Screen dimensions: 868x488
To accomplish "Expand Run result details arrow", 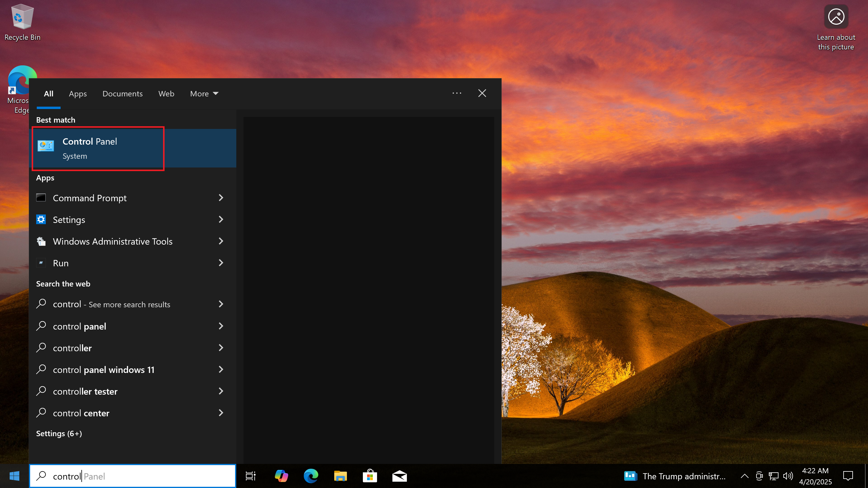I will [x=221, y=262].
